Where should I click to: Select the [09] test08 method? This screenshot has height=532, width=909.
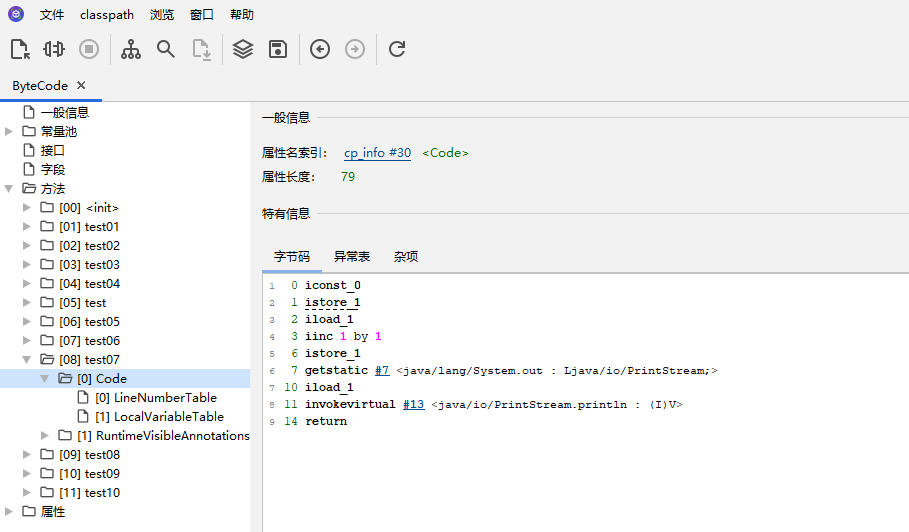click(x=89, y=455)
